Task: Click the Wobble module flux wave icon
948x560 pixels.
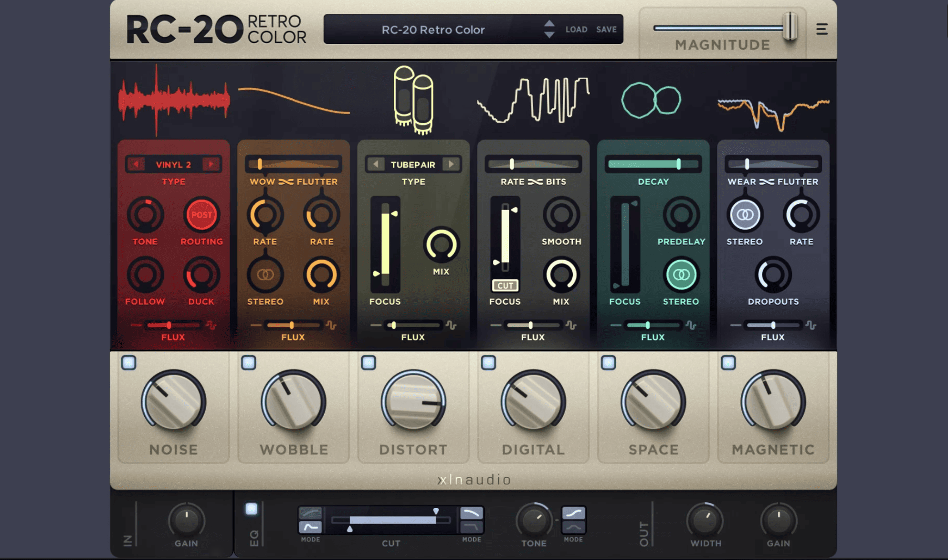Action: click(331, 326)
